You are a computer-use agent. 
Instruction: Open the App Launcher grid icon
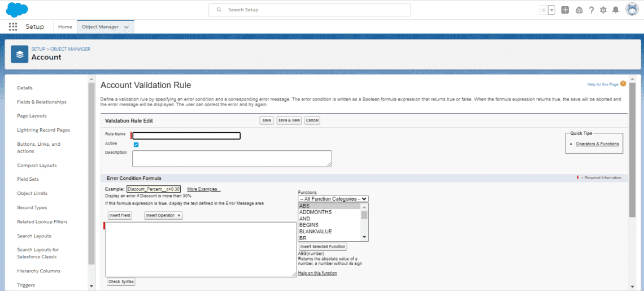[x=13, y=27]
